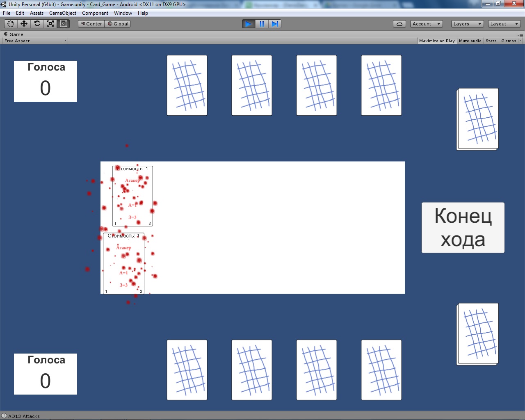Toggle Global rotation handle mode
Screen dimensions: 525x420
pyautogui.click(x=118, y=24)
